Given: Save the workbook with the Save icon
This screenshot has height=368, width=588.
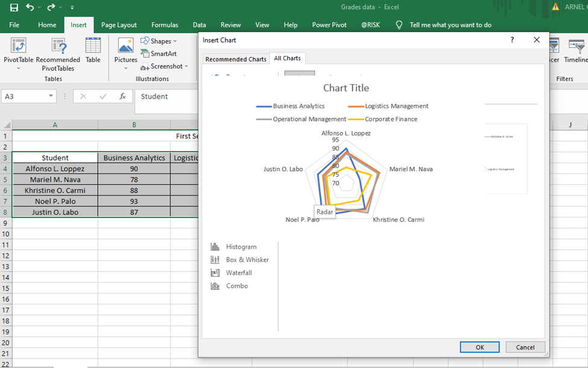Looking at the screenshot, I should point(14,7).
